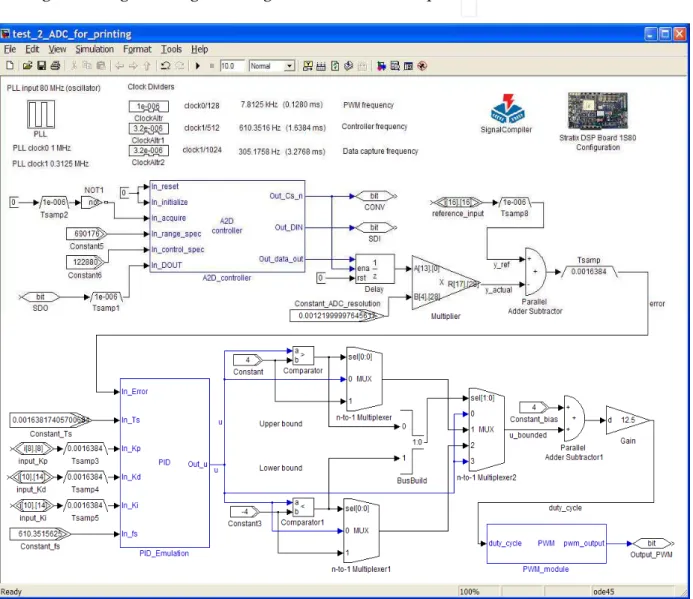Select the Stratix DSP Board 1S80 block
This screenshot has height=599, width=693.
point(598,111)
